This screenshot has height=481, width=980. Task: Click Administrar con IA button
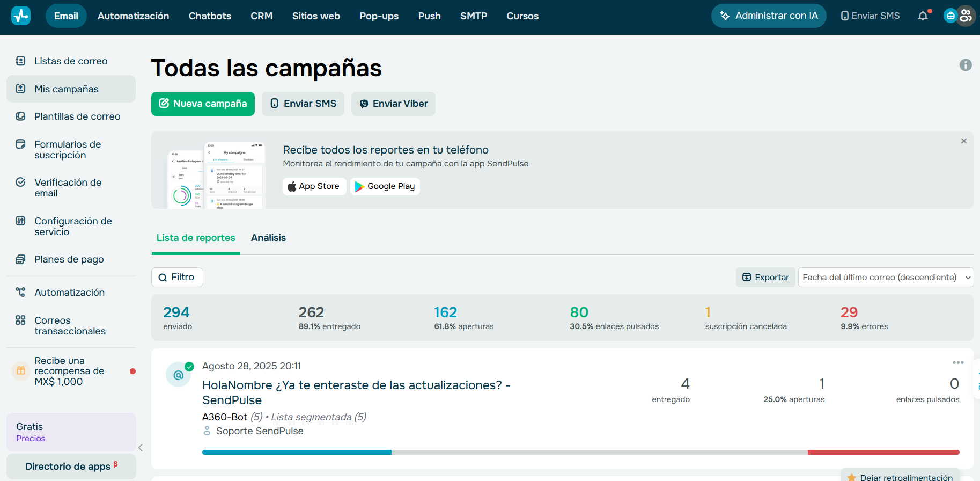(x=769, y=16)
